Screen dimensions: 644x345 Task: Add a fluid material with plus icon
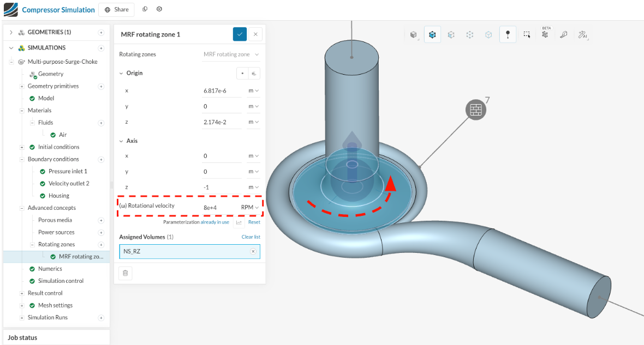tap(101, 123)
